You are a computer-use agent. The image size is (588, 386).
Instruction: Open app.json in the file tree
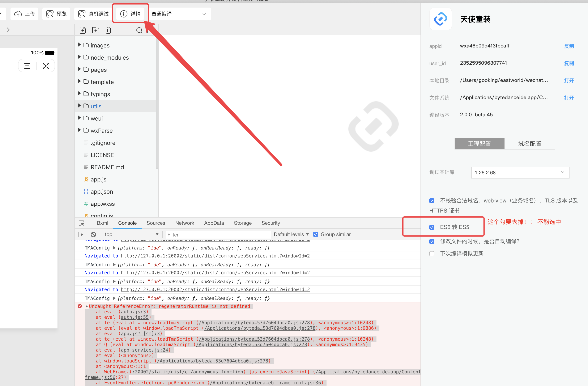pos(102,192)
